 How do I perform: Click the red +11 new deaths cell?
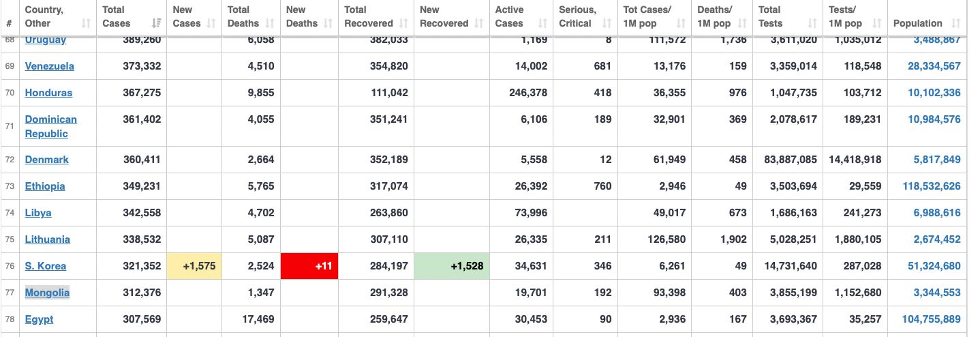309,266
